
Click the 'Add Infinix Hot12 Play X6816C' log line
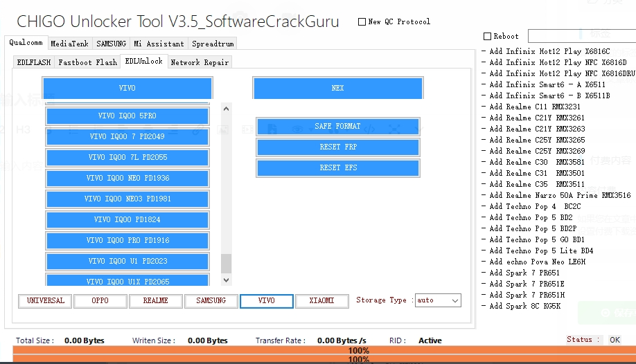pyautogui.click(x=545, y=51)
